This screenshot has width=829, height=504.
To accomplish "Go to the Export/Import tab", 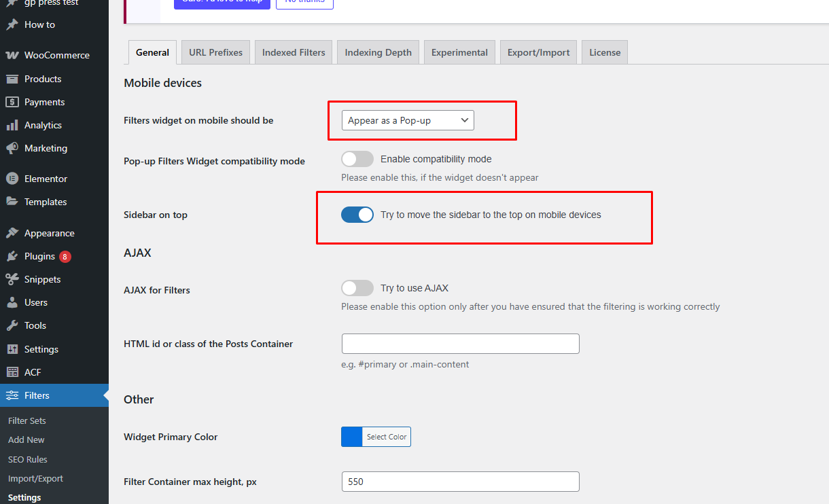I will pyautogui.click(x=538, y=52).
